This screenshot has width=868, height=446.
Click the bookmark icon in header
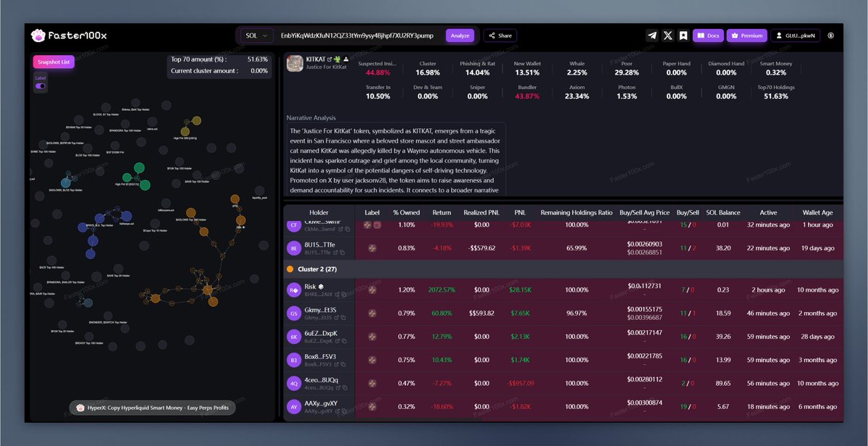[x=683, y=35]
